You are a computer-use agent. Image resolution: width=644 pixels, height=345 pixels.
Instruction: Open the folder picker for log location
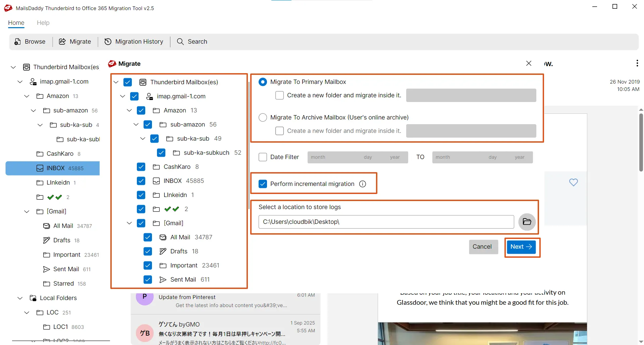[527, 222]
